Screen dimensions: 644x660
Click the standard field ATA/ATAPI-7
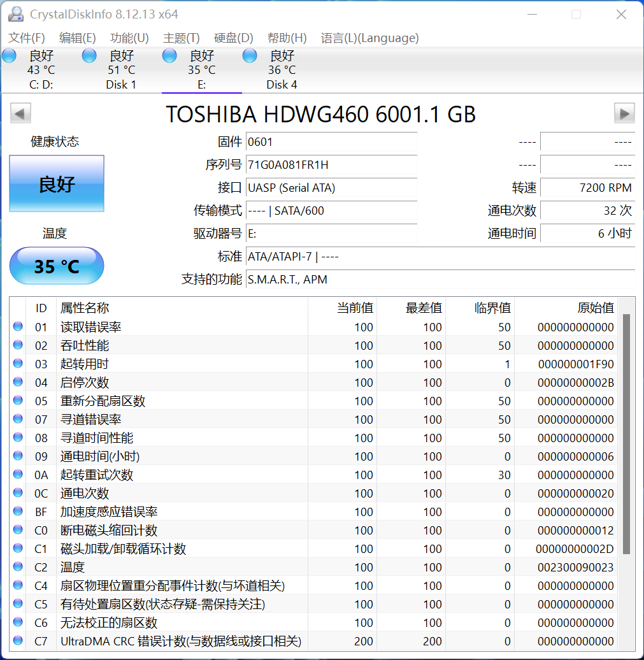pyautogui.click(x=440, y=256)
